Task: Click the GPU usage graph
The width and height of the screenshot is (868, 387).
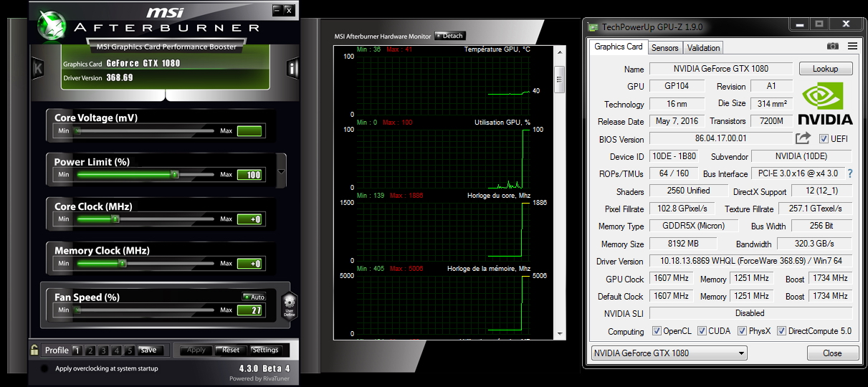Action: pyautogui.click(x=443, y=158)
